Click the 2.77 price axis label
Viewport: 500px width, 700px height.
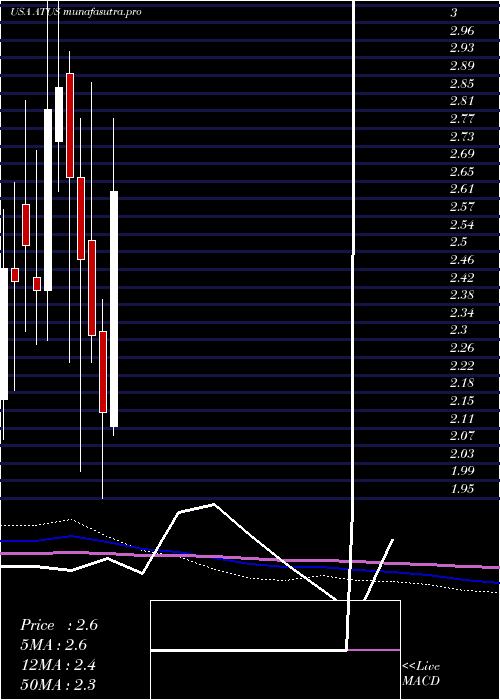(x=462, y=119)
